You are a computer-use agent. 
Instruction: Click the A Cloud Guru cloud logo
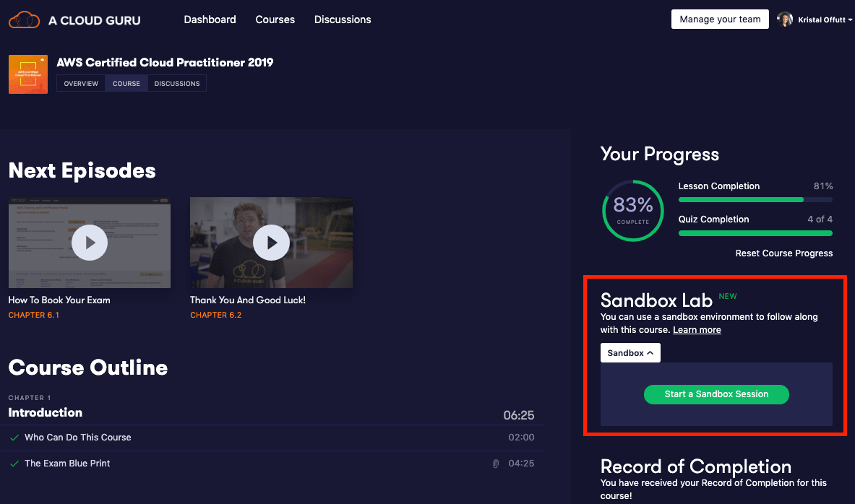tap(24, 20)
